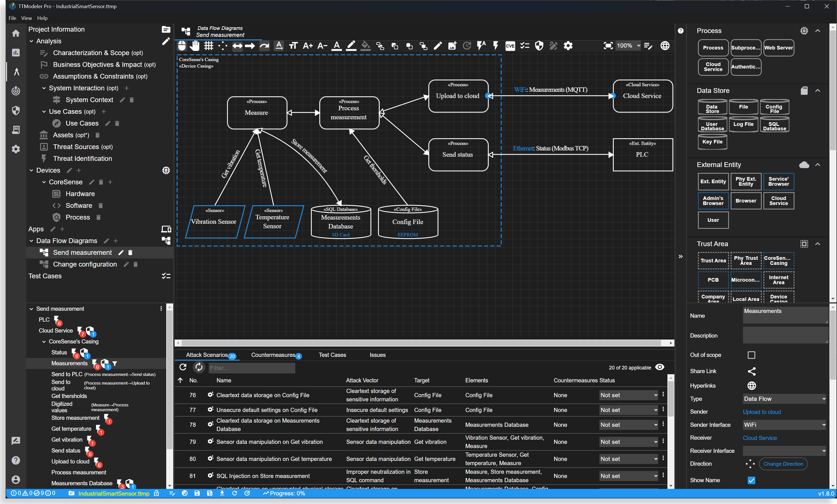
Task: Switch to the Countermeasures tab
Action: pos(273,355)
